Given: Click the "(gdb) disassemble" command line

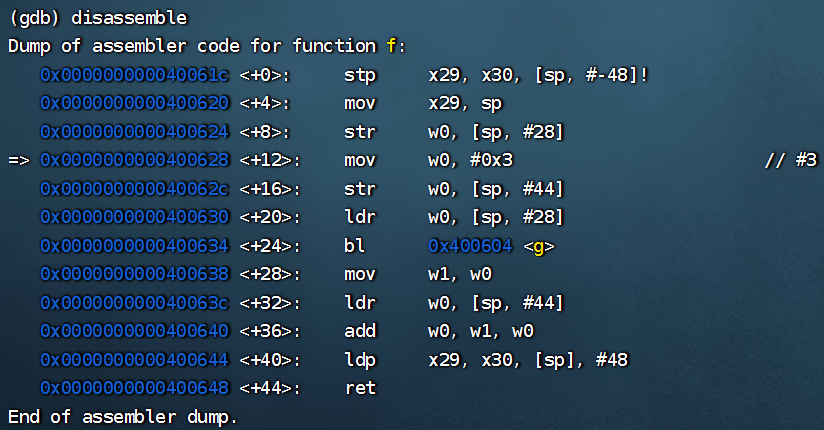Looking at the screenshot, I should point(98,18).
